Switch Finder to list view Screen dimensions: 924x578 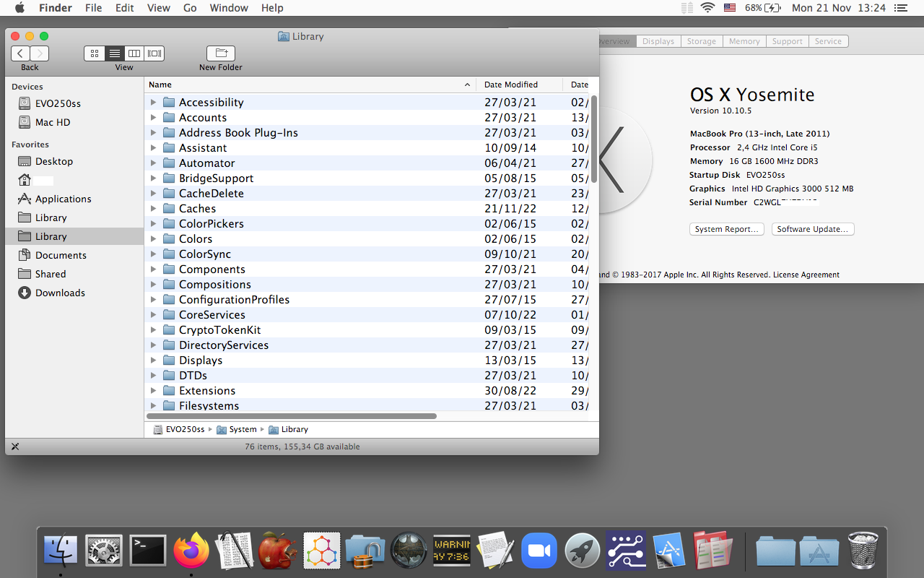[114, 53]
